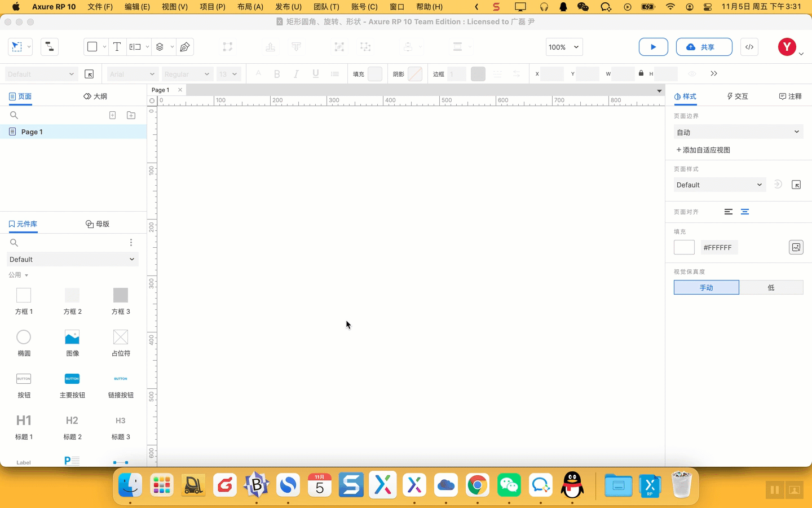This screenshot has width=812, height=508.
Task: Select 手动 visual fidelity option
Action: [x=707, y=287]
